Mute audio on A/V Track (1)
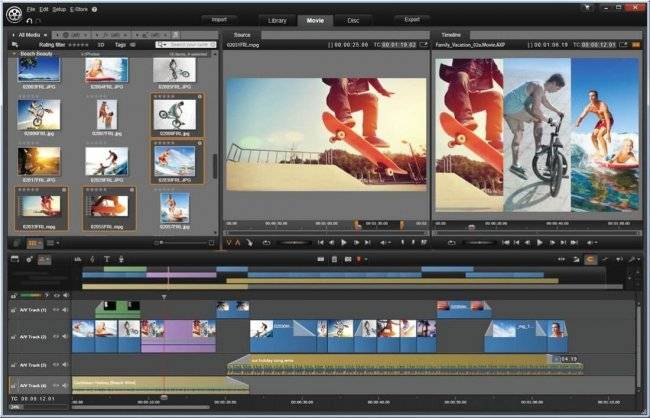 65,310
